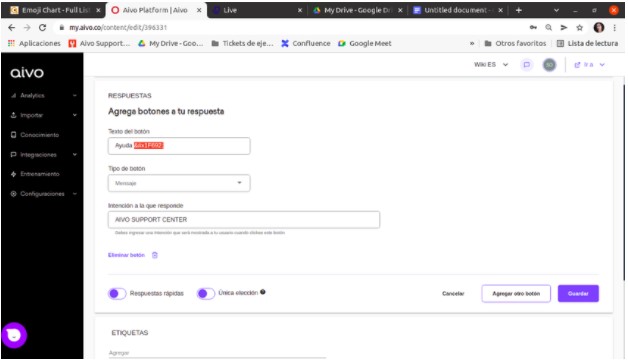The width and height of the screenshot is (628, 361).
Task: Open the Tipo de botón dropdown
Action: click(179, 183)
